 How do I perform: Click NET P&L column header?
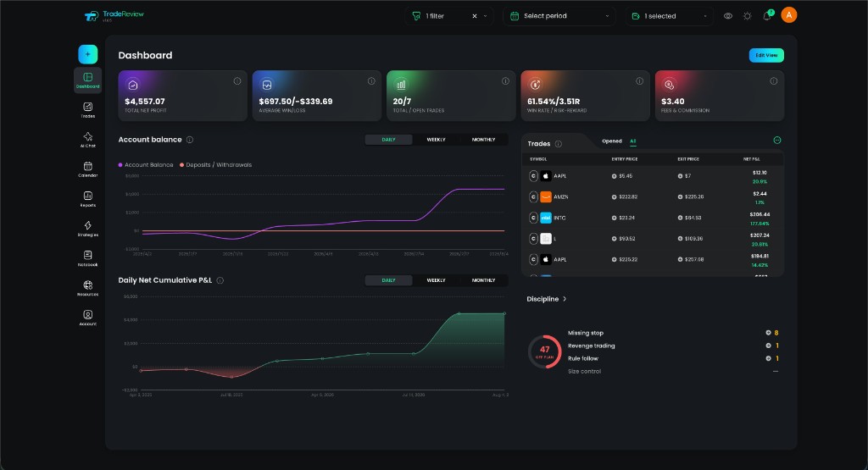[x=751, y=159]
